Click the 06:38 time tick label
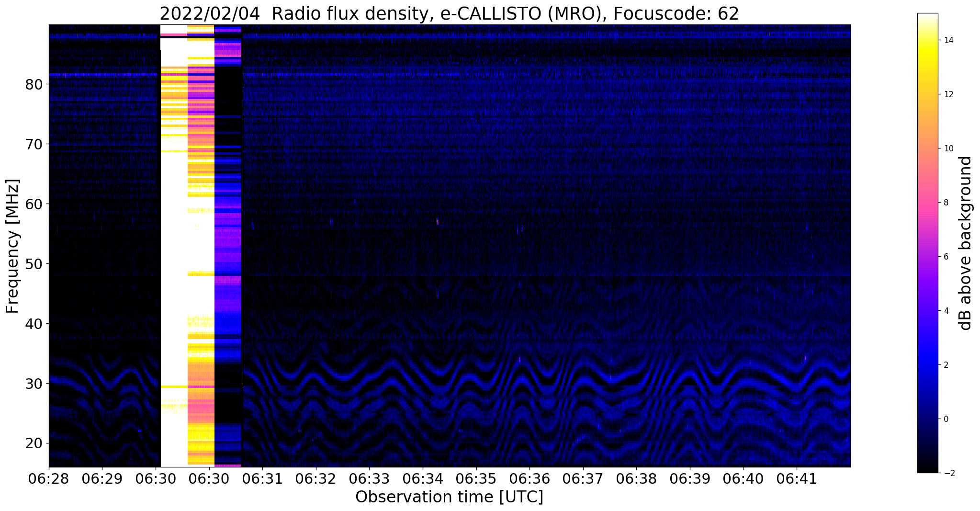Image resolution: width=980 pixels, height=511 pixels. 636,478
